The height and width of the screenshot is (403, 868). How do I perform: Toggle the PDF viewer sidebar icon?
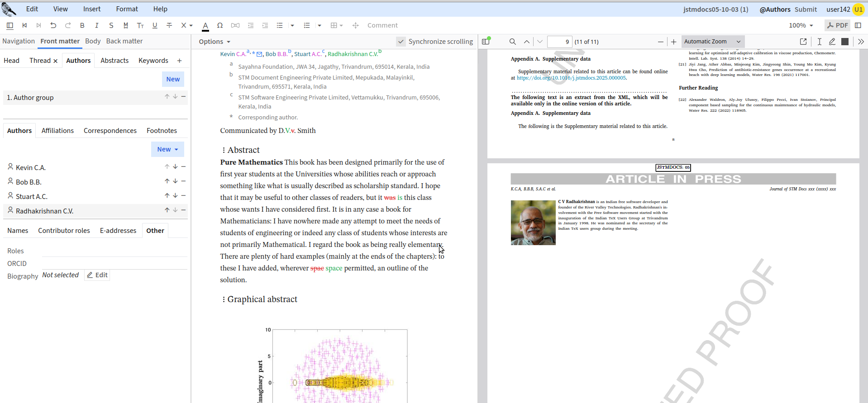pos(486,42)
